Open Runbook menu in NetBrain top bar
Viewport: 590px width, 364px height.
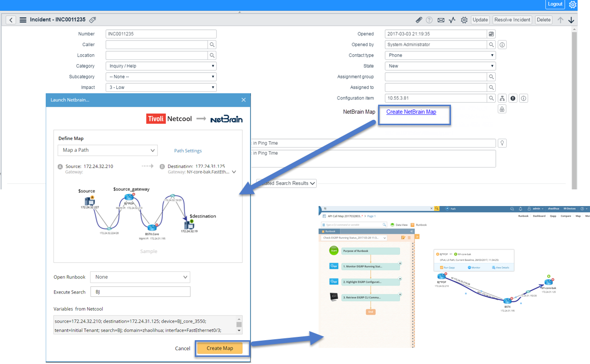[x=523, y=216]
